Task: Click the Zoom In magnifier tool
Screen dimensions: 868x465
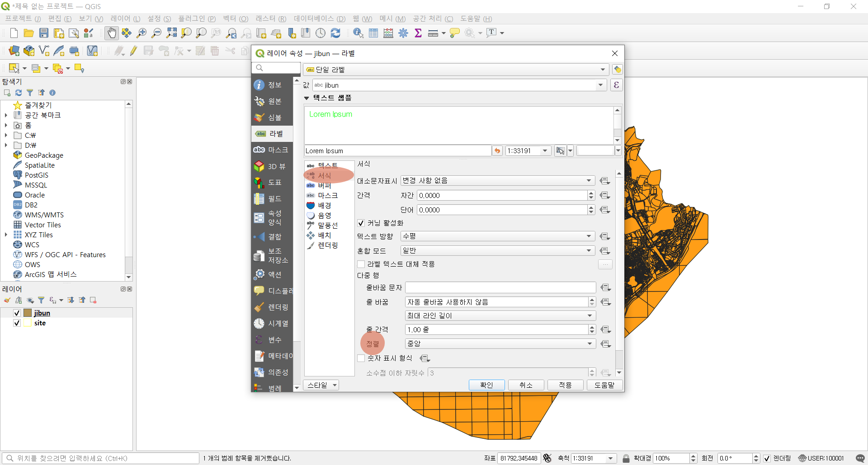Action: click(x=142, y=33)
